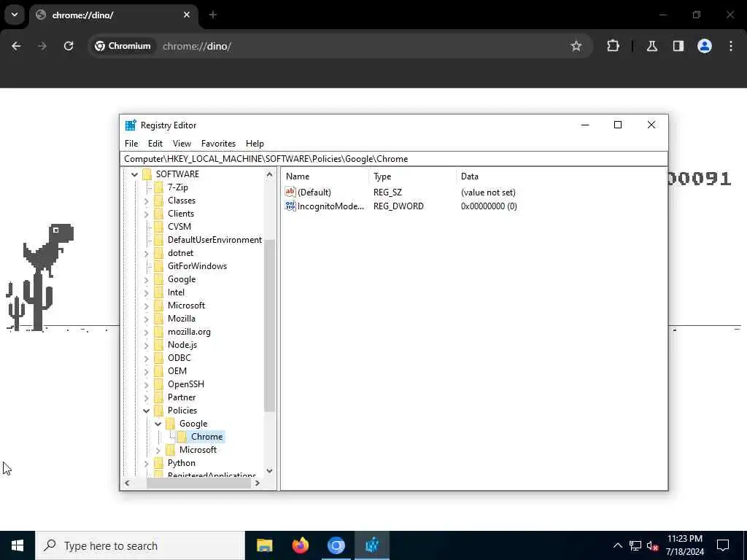Screen dimensions: 747x560
Task: Open the tab search dropdown arrow
Action: pos(15,15)
